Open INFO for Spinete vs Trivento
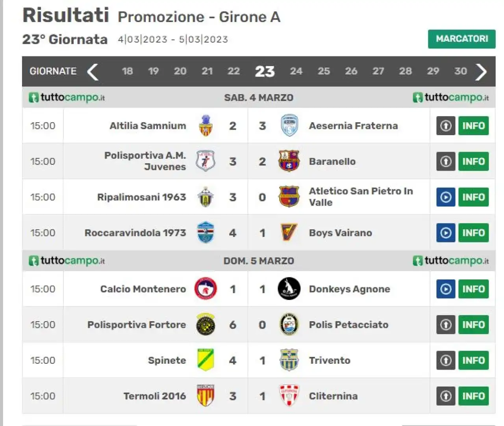The width and height of the screenshot is (504, 426). (473, 360)
